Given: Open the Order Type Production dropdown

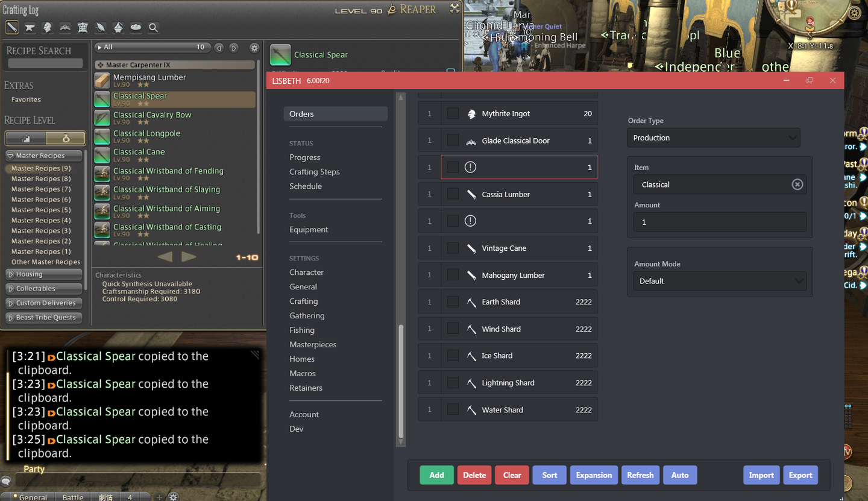Looking at the screenshot, I should [x=714, y=137].
